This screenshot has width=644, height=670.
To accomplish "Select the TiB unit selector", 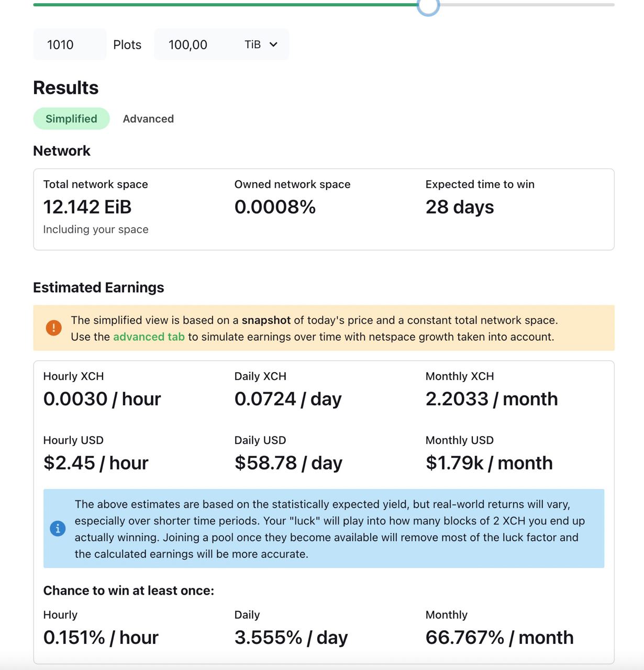I will (x=260, y=44).
